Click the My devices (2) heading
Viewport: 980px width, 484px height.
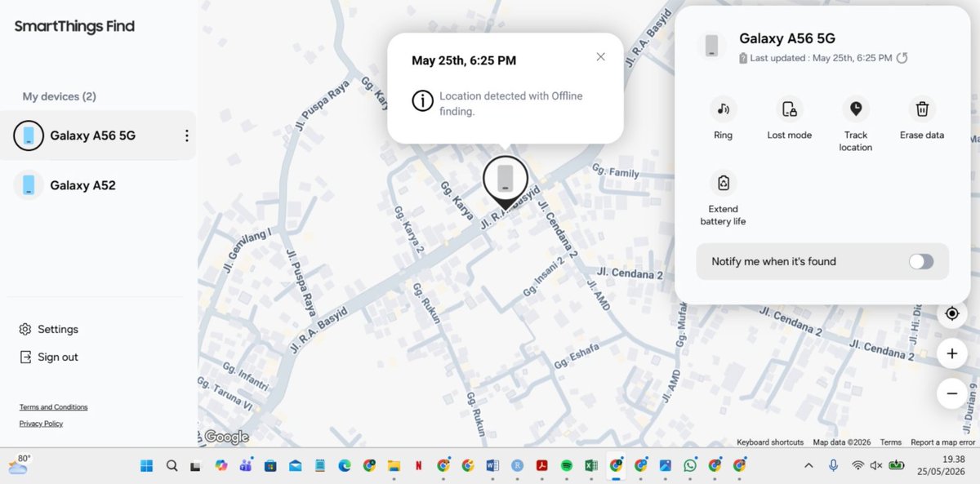tap(59, 96)
